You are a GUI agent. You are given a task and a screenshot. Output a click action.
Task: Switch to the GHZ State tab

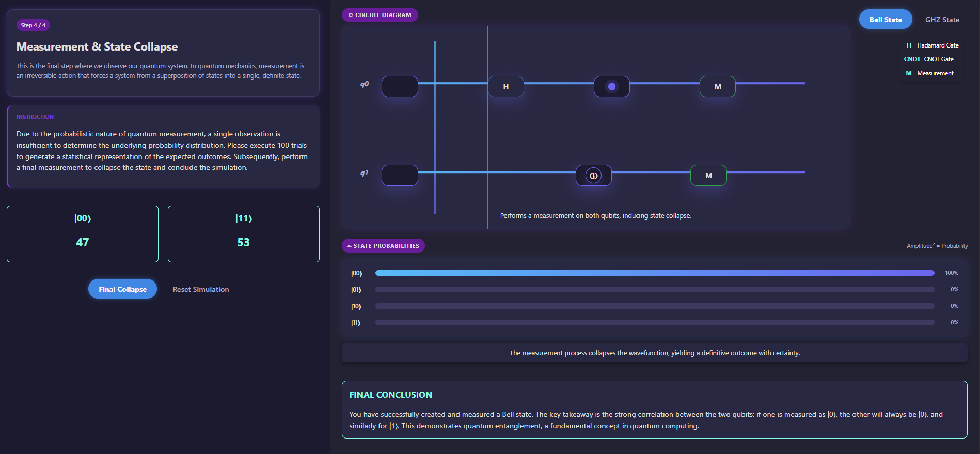(942, 20)
